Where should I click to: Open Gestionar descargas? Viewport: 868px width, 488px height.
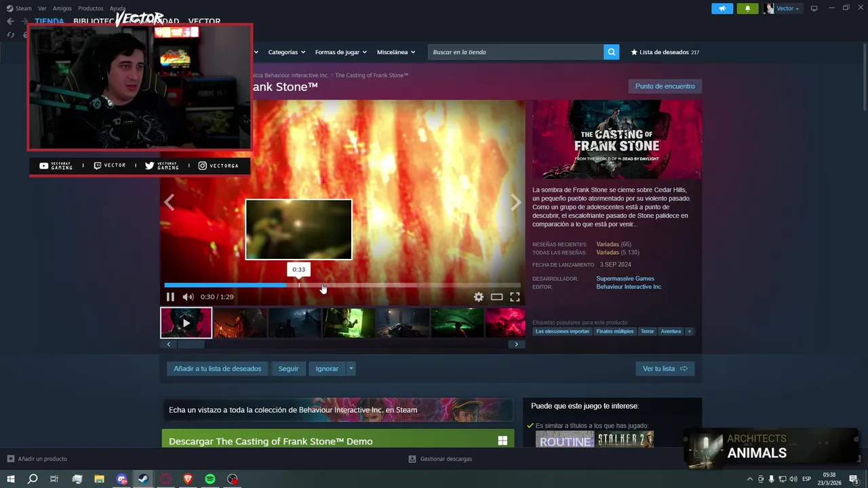[x=440, y=459]
